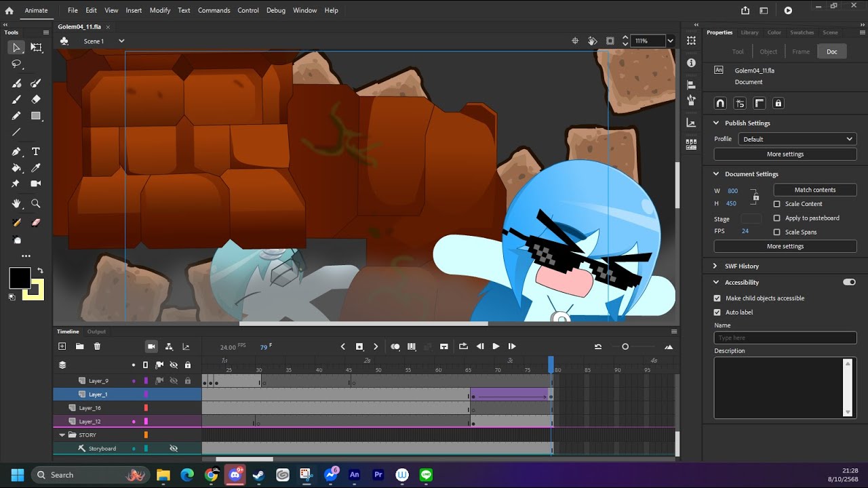Select the Asset Warp pin tool
This screenshot has height=488, width=868.
click(16, 184)
